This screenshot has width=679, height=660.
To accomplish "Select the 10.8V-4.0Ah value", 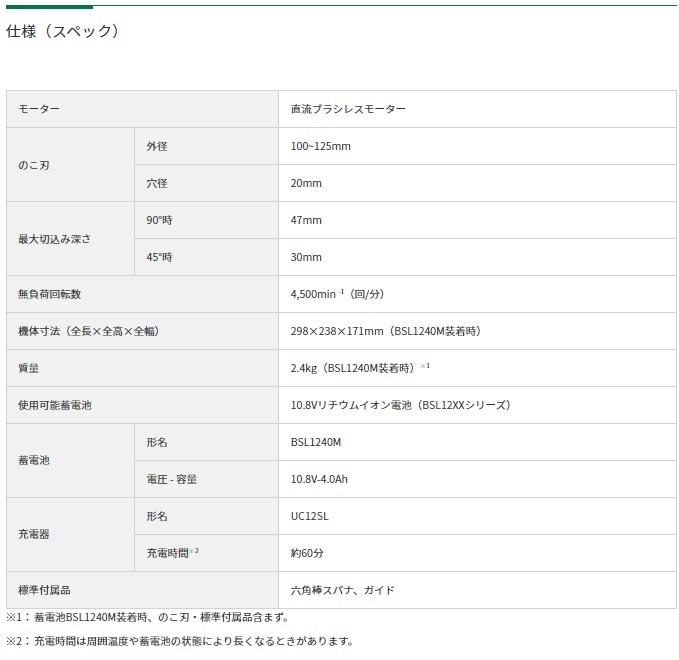I will point(319,479).
